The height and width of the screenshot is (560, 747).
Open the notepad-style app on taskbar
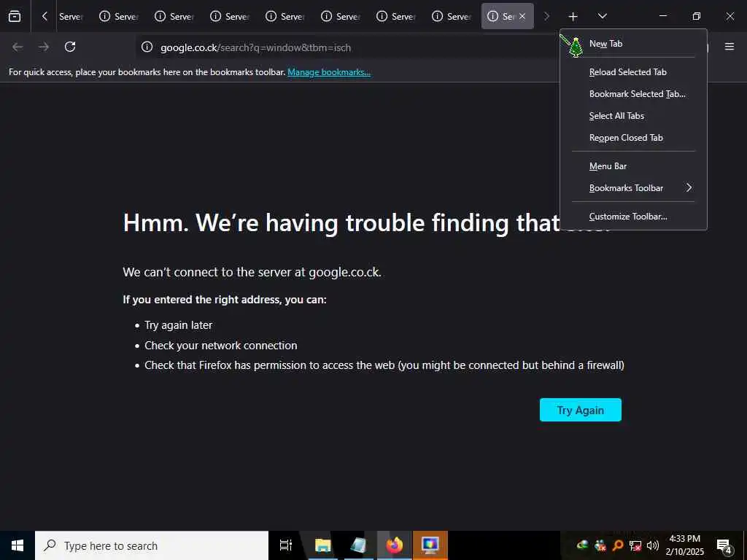click(x=358, y=545)
